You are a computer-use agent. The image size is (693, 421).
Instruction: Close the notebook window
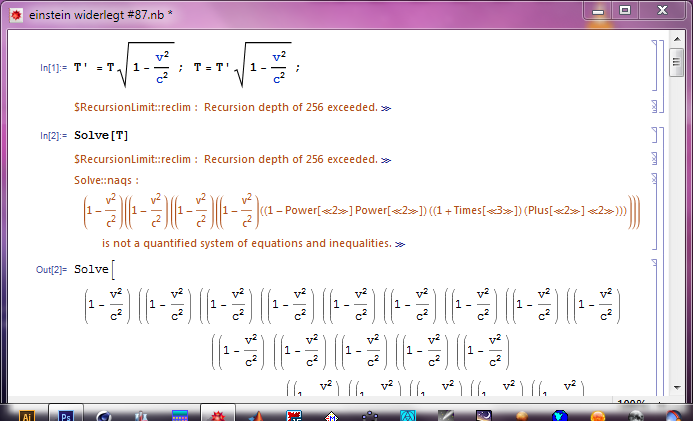662,11
